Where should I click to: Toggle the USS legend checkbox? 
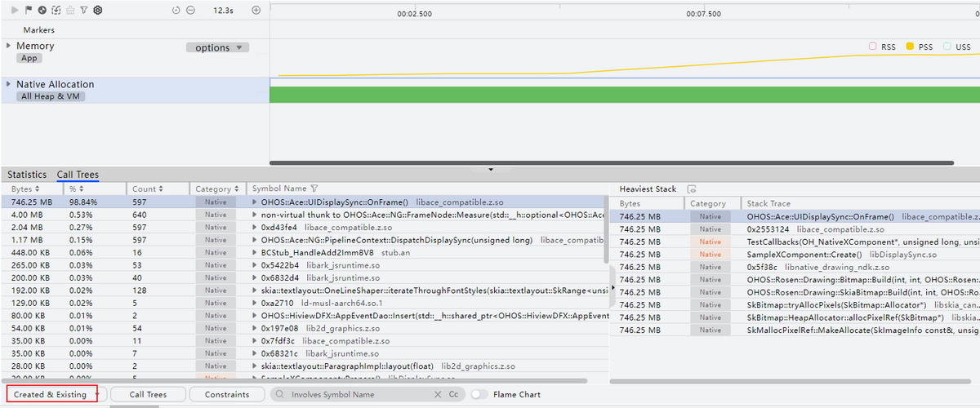point(935,47)
